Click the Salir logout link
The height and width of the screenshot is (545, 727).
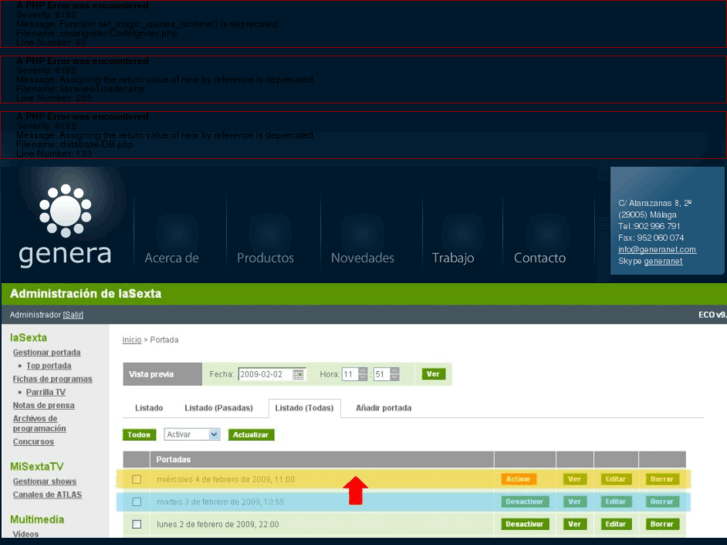click(73, 315)
